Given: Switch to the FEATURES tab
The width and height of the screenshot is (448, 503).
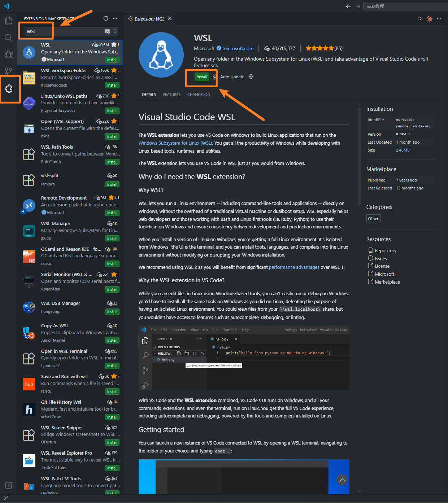Looking at the screenshot, I should (x=171, y=95).
